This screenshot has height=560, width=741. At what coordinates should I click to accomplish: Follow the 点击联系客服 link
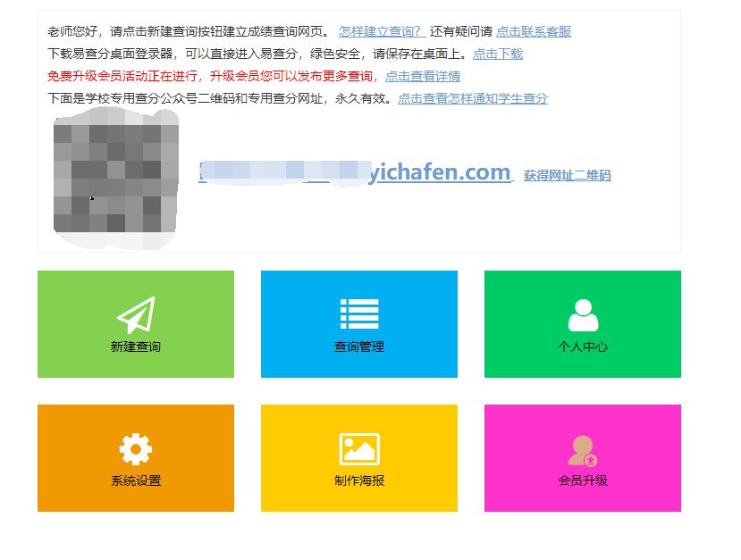(534, 31)
